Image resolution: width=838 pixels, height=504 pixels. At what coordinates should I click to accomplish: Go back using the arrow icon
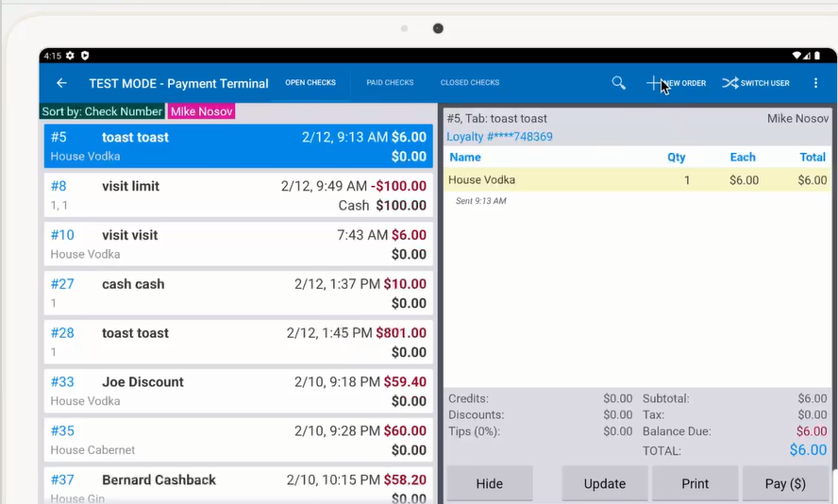[x=61, y=83]
